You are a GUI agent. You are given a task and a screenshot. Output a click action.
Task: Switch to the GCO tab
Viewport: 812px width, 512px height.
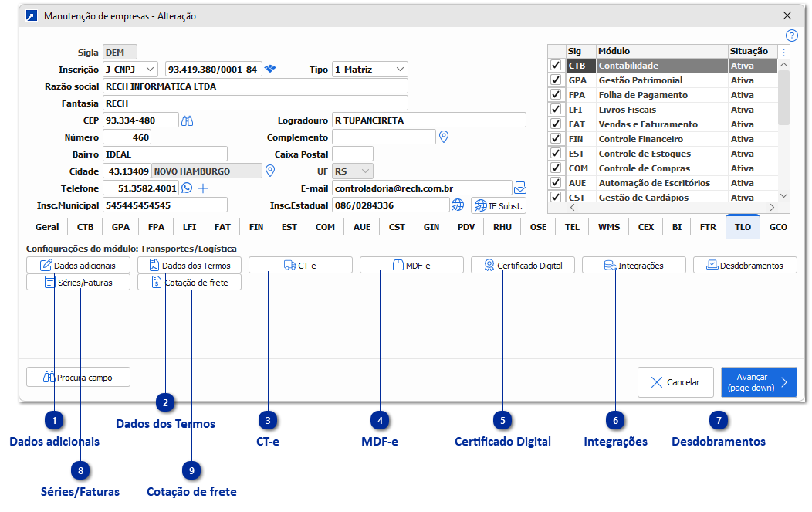point(778,227)
